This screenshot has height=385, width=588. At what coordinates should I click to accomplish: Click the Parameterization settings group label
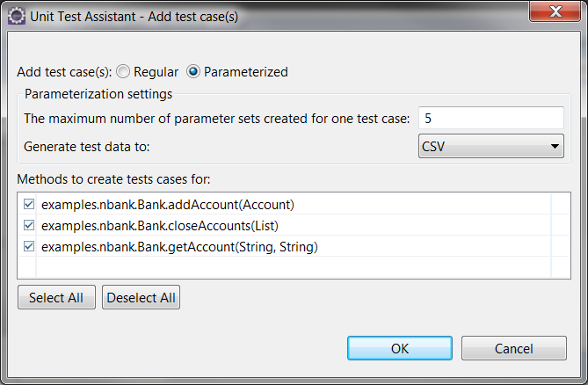98,94
